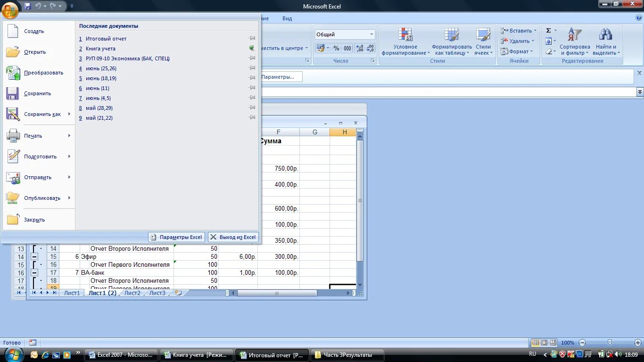Click the Подготовить icon
Viewport: 644px width, 362px height.
click(x=13, y=156)
